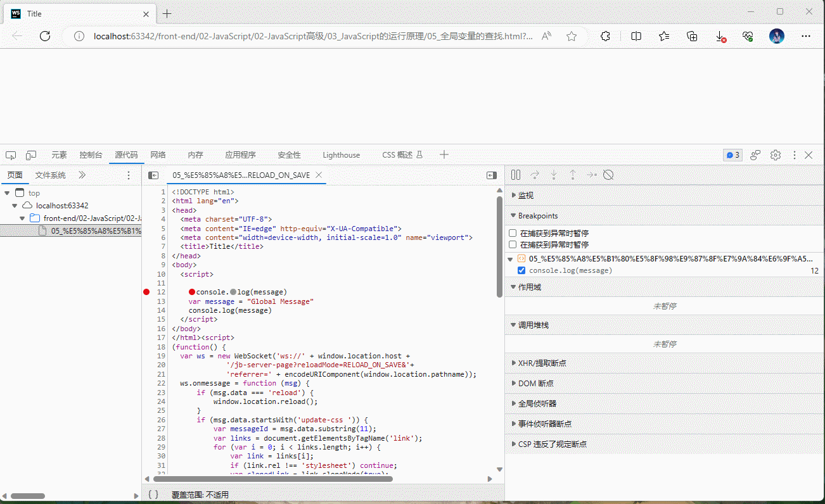Click pretty print braces icon
Screen dimensions: 825x504
(153, 495)
